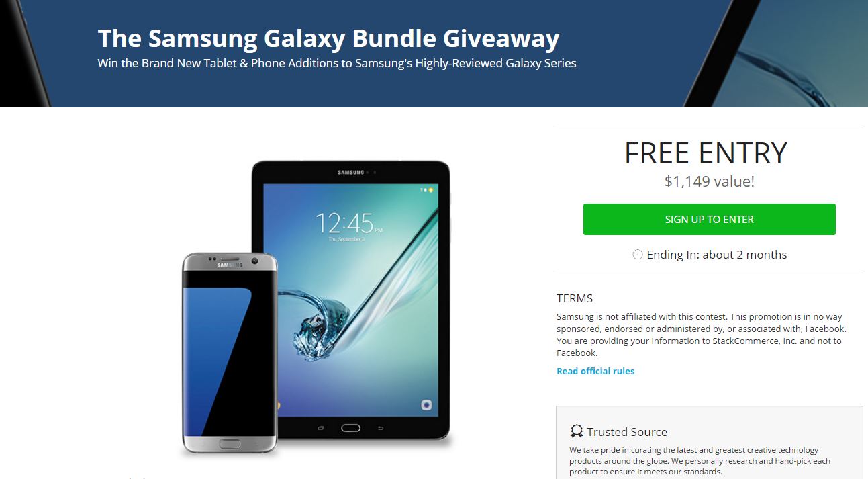Image resolution: width=868 pixels, height=479 pixels.
Task: Click the Samsung Galaxy Bundle Giveaway heading
Action: [328, 38]
